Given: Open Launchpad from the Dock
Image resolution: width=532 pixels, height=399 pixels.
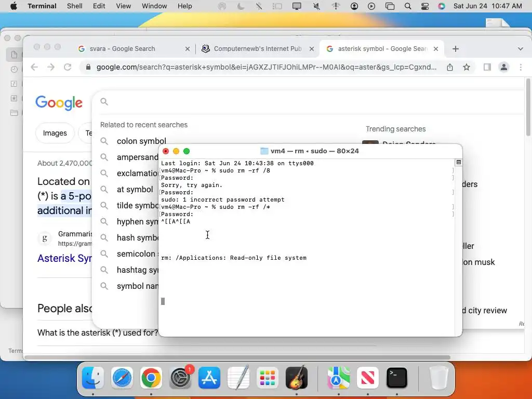Looking at the screenshot, I should tap(268, 377).
